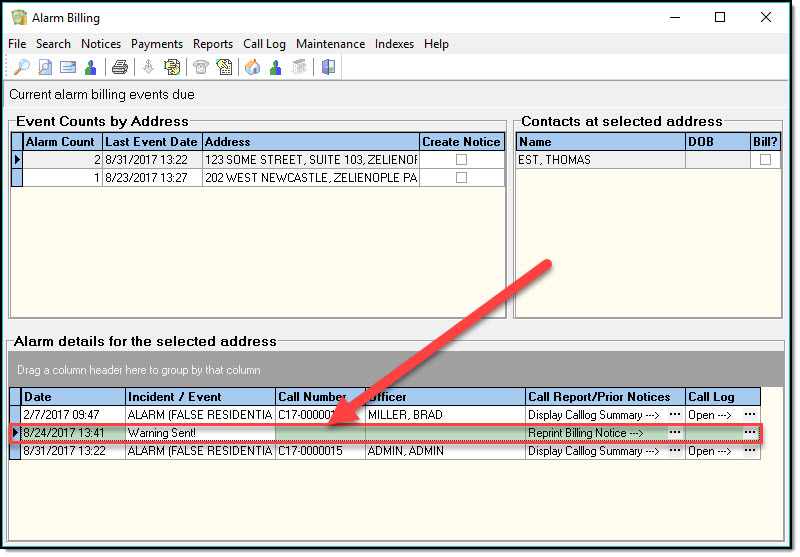Toggle the Bill checkbox for EST, THOMAS
This screenshot has height=557, width=800.
[765, 160]
